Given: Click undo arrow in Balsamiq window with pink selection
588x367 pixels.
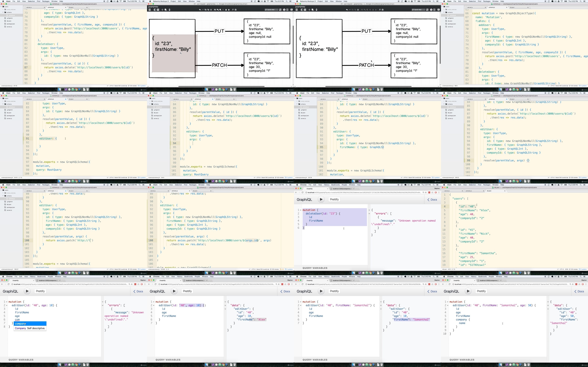Looking at the screenshot, I should 200,10.
